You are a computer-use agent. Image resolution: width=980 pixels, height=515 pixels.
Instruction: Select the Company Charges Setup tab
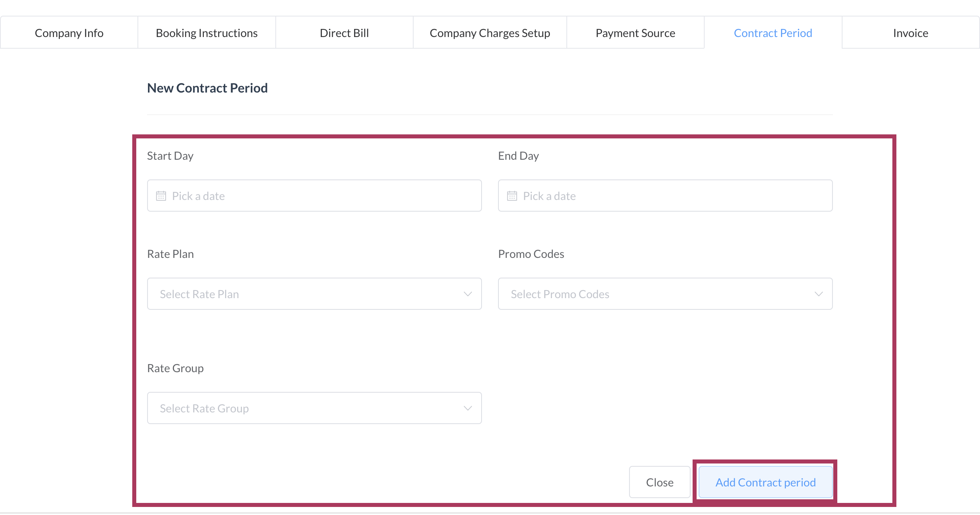coord(490,33)
